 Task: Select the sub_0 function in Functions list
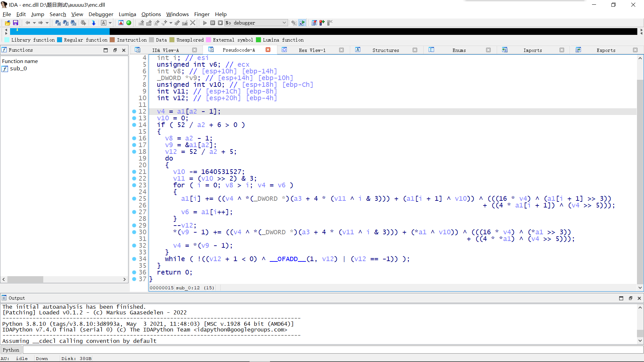click(x=18, y=68)
